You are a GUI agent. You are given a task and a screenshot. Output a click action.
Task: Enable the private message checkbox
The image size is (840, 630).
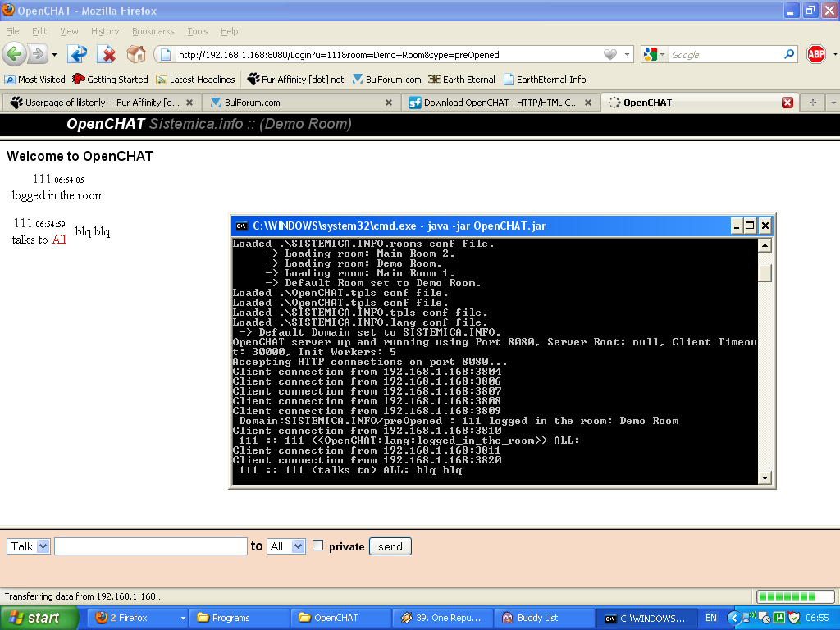tap(318, 546)
